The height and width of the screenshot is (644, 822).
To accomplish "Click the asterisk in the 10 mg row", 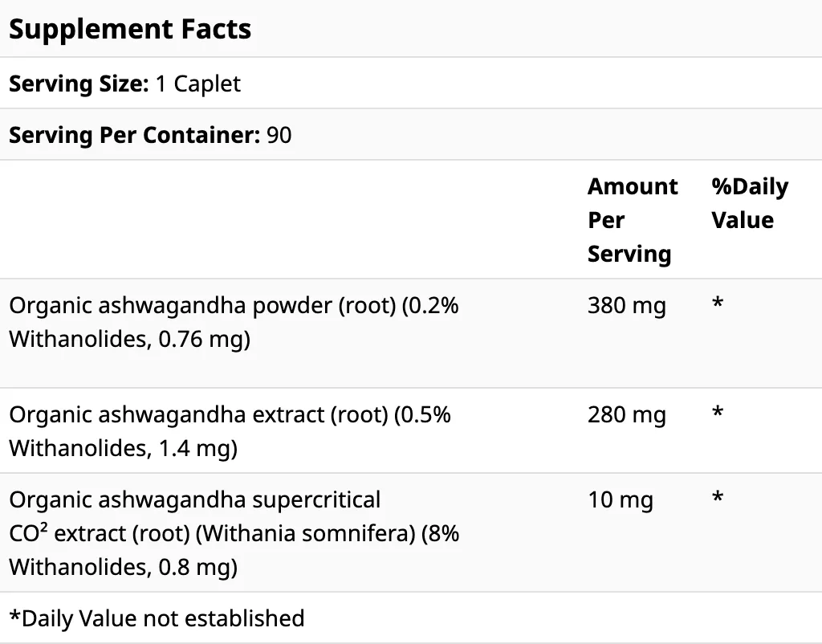I will [x=718, y=499].
